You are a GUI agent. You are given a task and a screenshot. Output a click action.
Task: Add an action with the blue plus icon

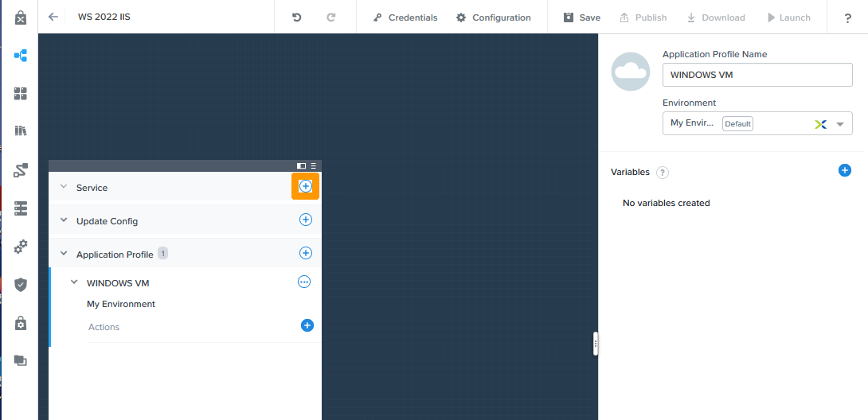[x=307, y=325]
